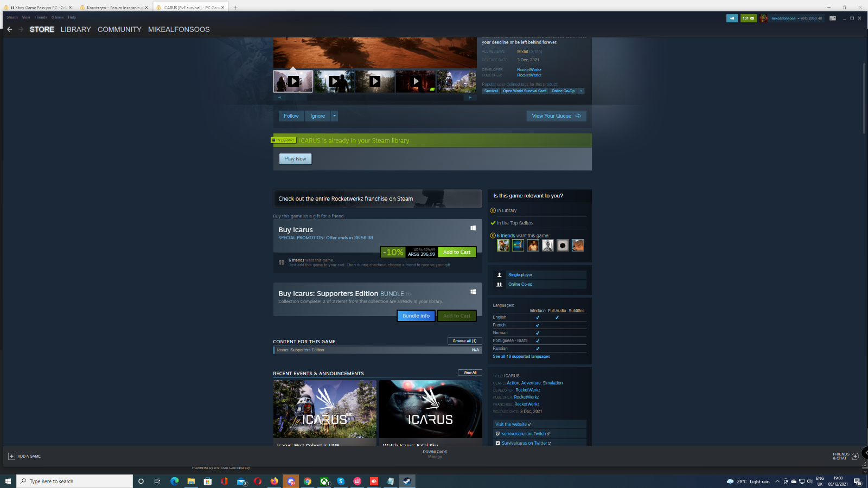Click the Survival tag
868x488 pixels.
point(491,91)
